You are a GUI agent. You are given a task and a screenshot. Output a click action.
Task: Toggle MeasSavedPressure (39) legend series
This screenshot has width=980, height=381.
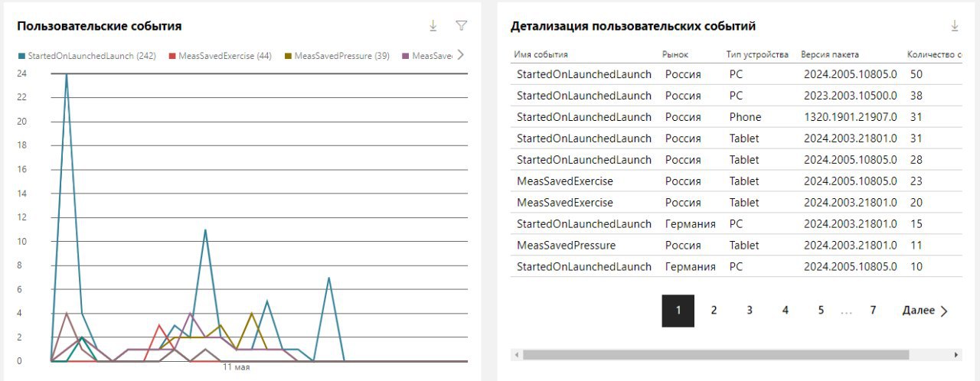point(337,56)
